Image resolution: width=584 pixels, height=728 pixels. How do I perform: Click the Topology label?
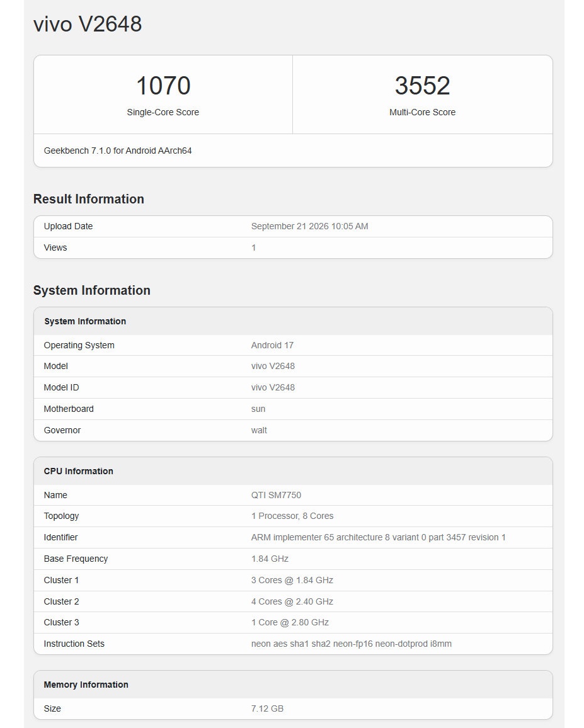[x=61, y=516]
